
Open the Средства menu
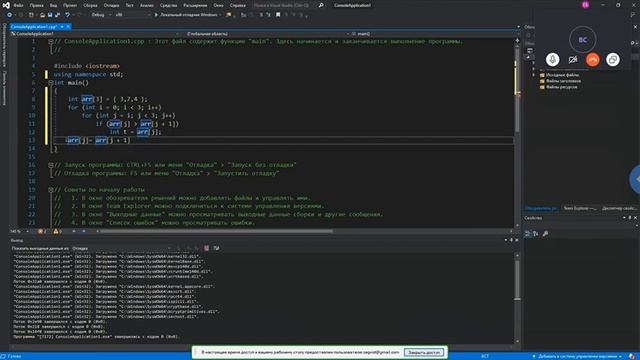click(x=168, y=5)
